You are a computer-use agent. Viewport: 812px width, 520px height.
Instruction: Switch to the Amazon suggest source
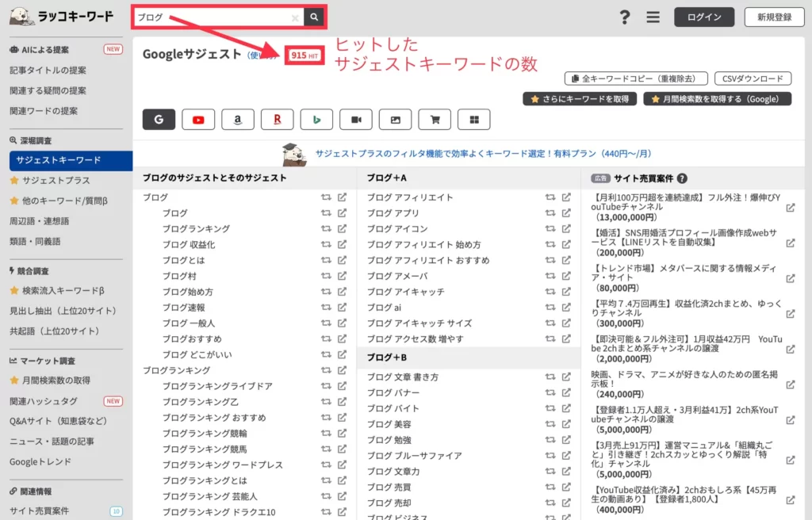click(238, 120)
